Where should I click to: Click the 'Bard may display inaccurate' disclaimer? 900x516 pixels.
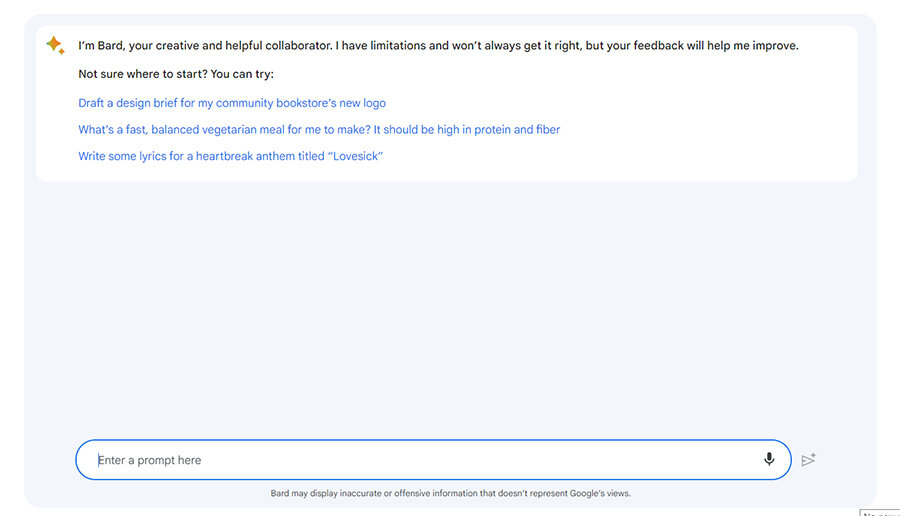(451, 493)
